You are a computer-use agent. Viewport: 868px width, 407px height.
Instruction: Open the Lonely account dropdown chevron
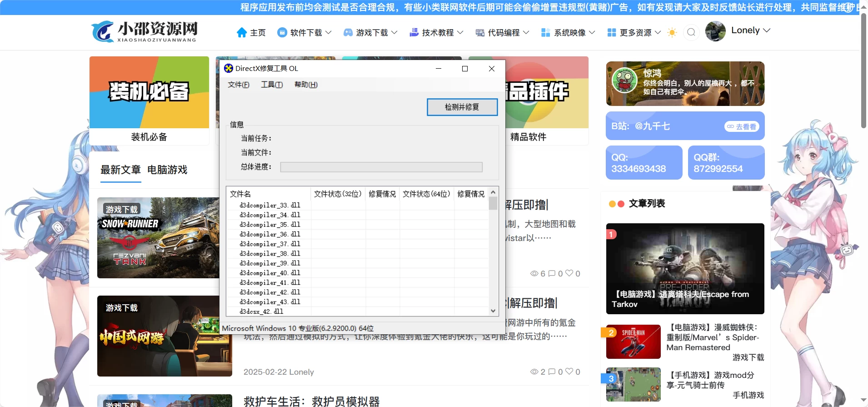point(767,30)
